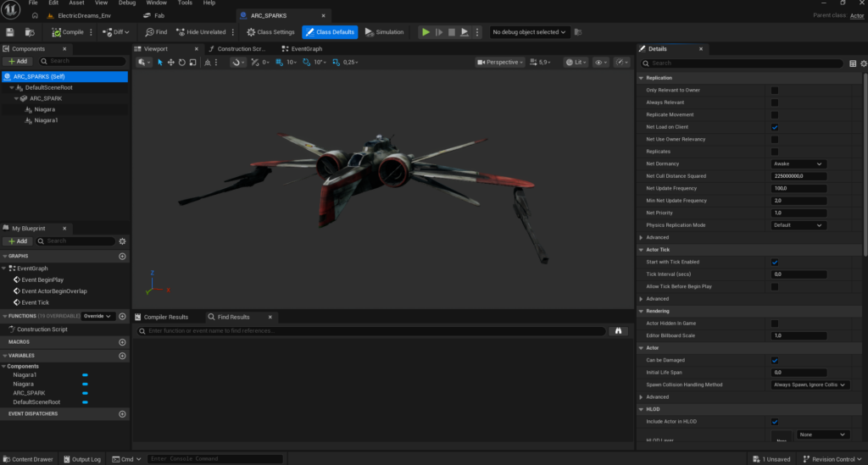This screenshot has width=868, height=465.
Task: Uncheck Include Actor in HLOD
Action: [x=775, y=422]
